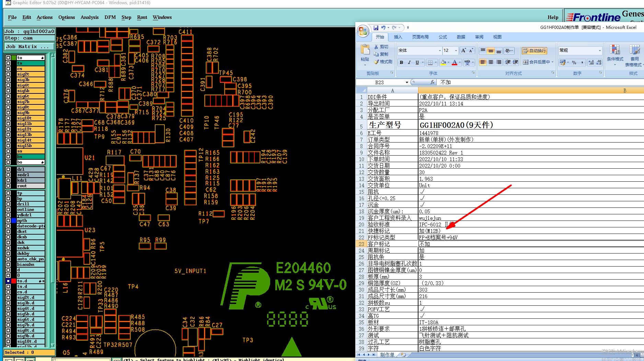This screenshot has height=361, width=644.
Task: Open the Excel Office button menu
Action: click(x=363, y=31)
